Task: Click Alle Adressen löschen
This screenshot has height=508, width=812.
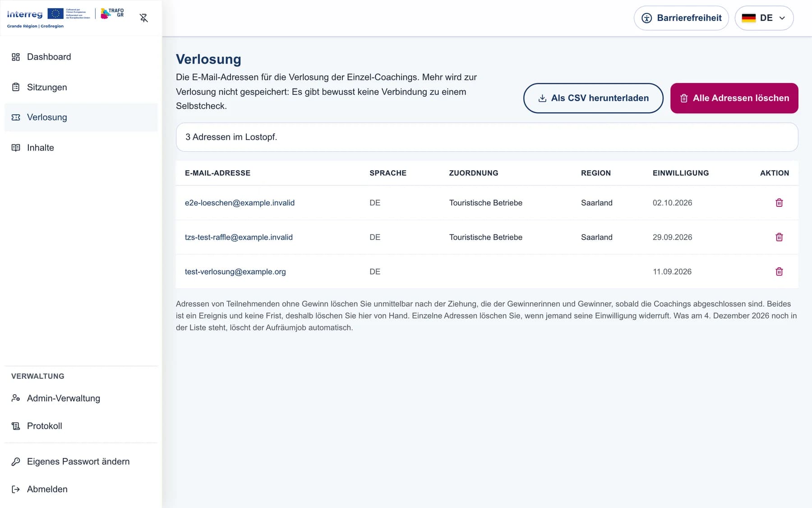Action: (x=734, y=98)
